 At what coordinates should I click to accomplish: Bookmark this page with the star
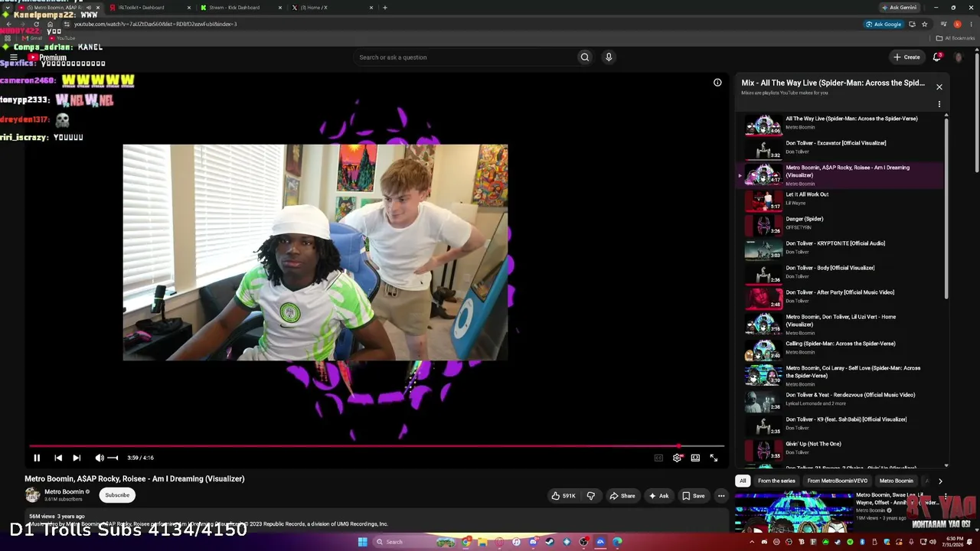coord(925,24)
